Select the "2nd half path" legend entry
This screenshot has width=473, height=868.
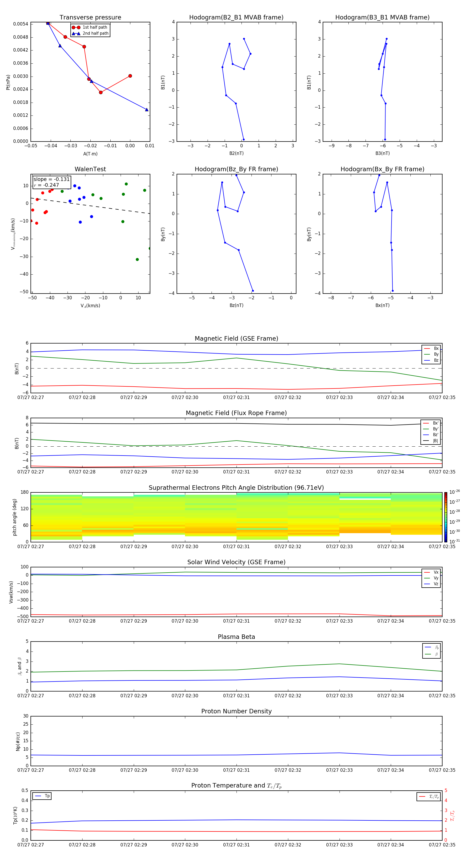click(90, 33)
